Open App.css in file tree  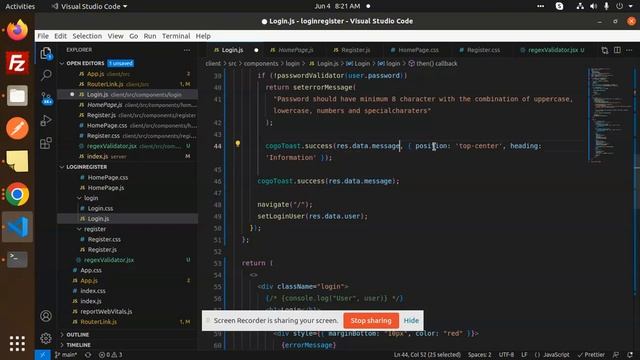pos(128,270)
